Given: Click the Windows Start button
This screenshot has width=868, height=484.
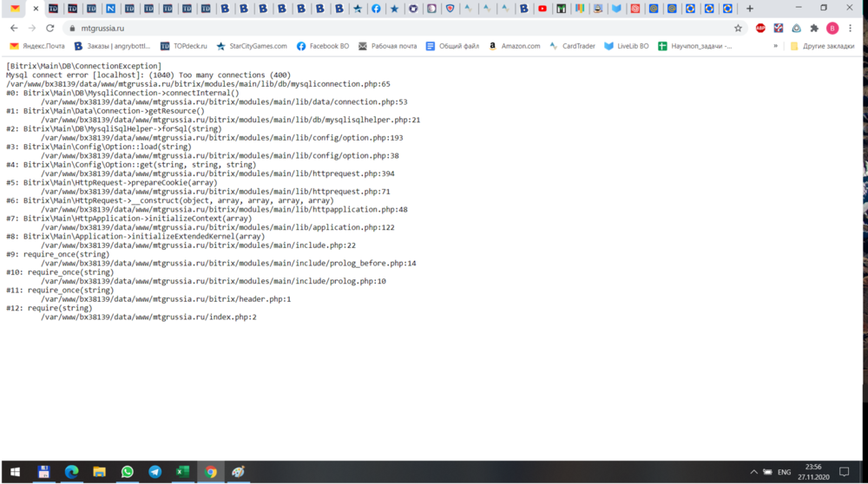Looking at the screenshot, I should click(15, 472).
